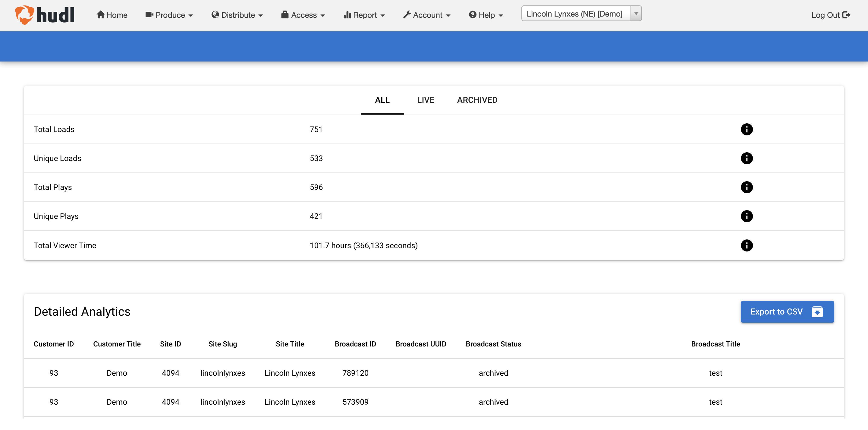Expand the Access menu

click(303, 15)
